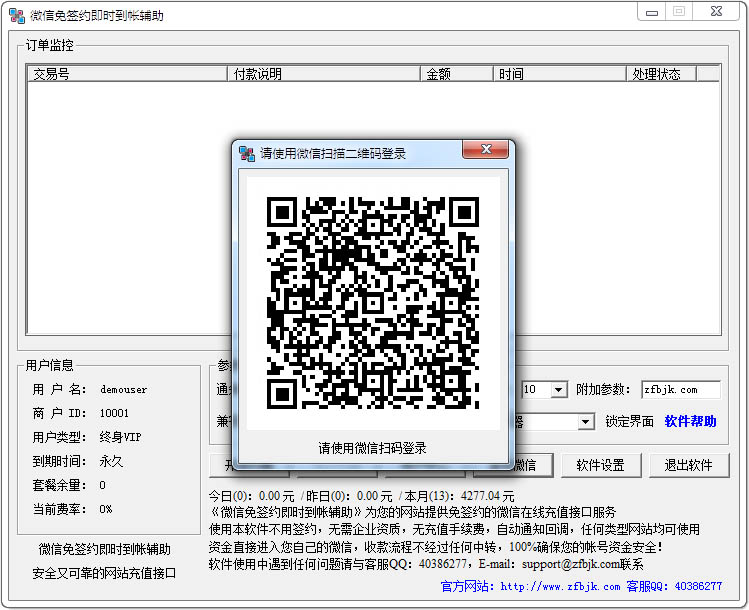Click the 附加参数 input field containing zfbjk.com
749x610 pixels.
coord(681,390)
